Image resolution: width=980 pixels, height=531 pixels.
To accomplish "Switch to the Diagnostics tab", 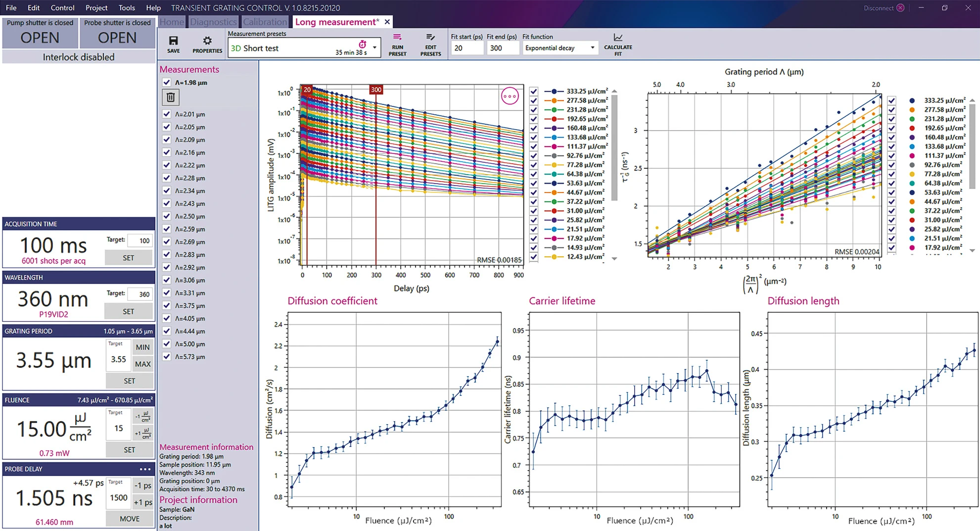I will (x=213, y=22).
